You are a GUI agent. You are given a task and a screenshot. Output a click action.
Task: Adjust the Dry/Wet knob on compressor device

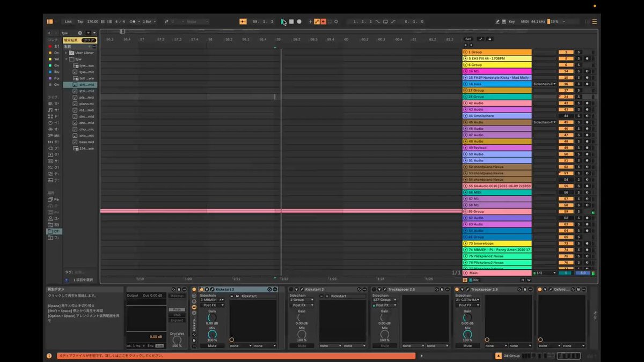click(177, 339)
